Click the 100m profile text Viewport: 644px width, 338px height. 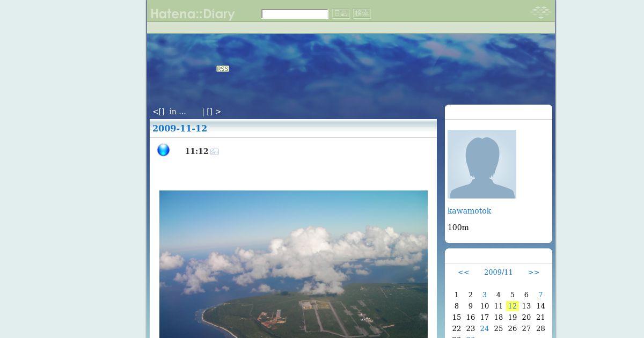click(x=458, y=227)
